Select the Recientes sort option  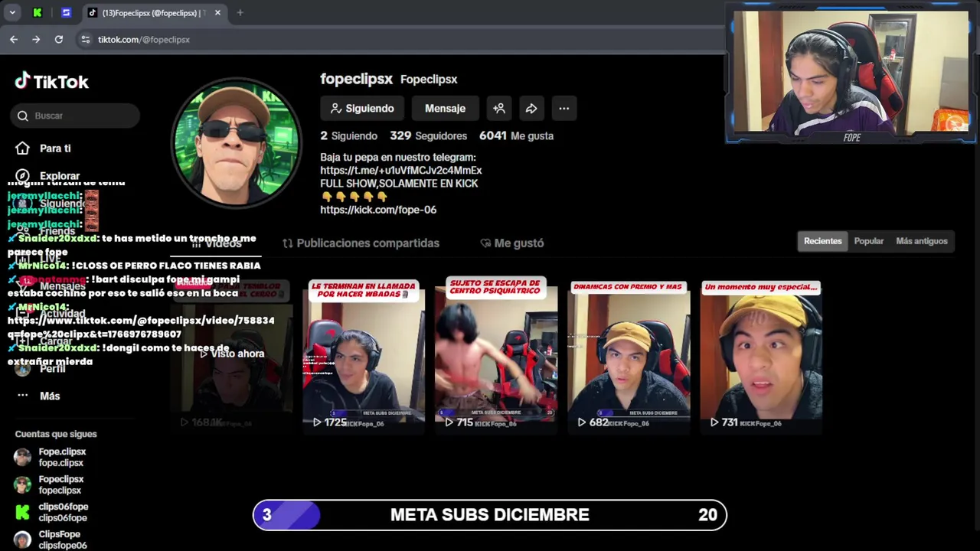click(822, 241)
